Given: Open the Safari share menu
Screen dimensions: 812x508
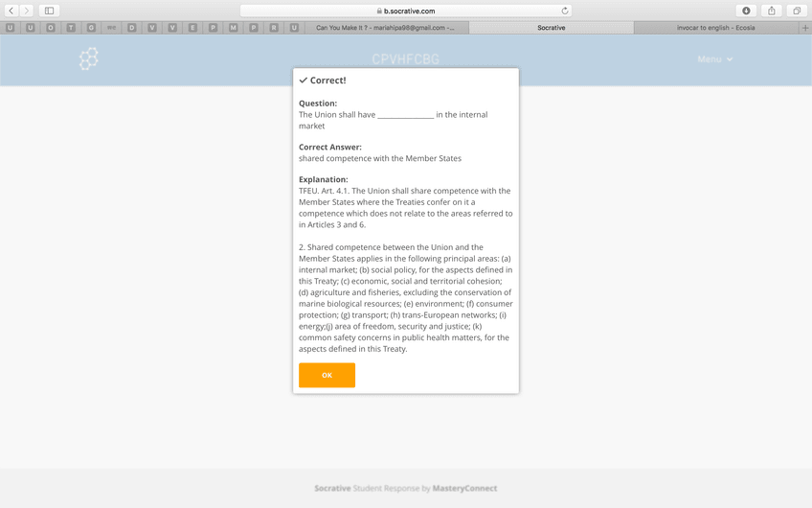Looking at the screenshot, I should coord(772,11).
